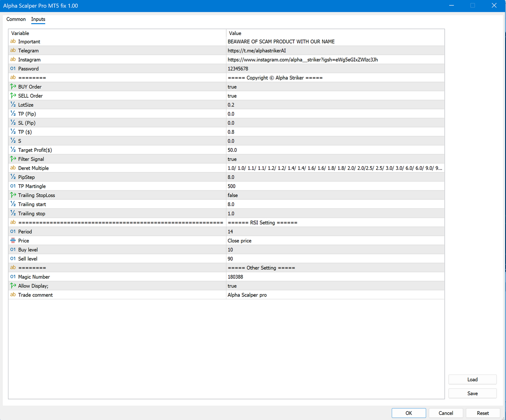The width and height of the screenshot is (506, 420).
Task: Switch to the Common tab
Action: click(x=16, y=19)
